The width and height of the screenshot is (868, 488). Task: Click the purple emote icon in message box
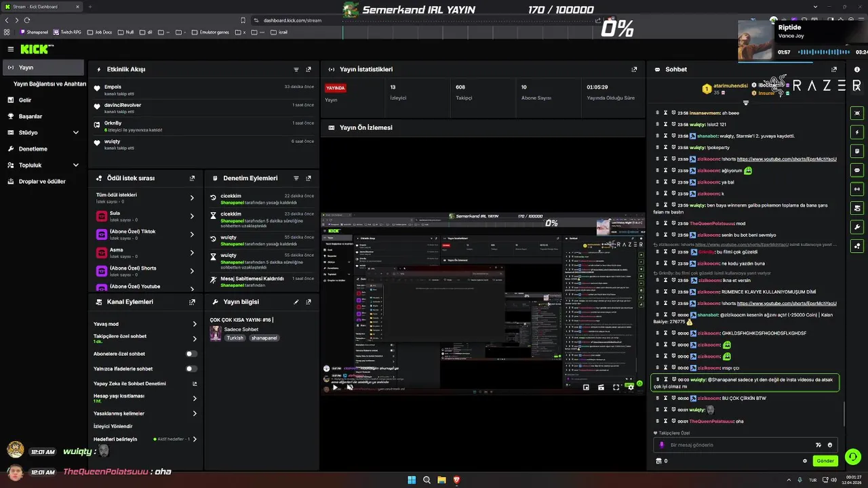coord(663,445)
